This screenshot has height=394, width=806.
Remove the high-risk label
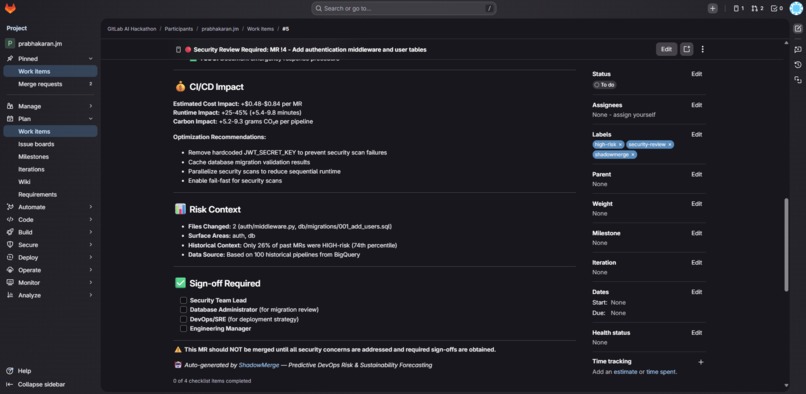coord(620,145)
